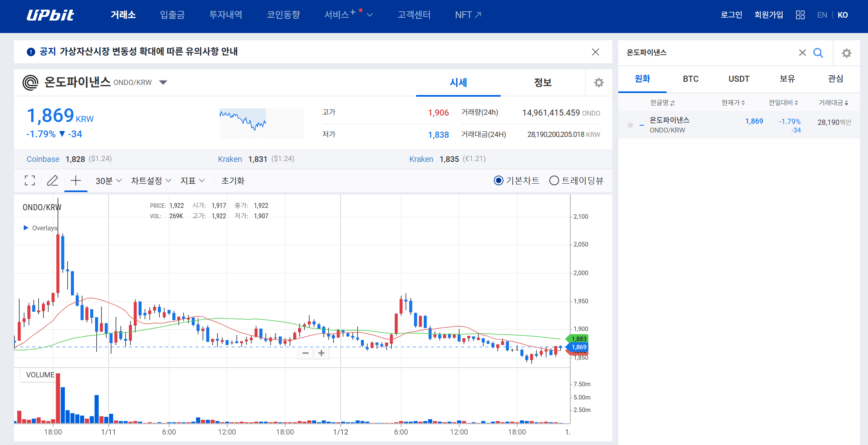868x445 pixels.
Task: Switch to the 정보 tab
Action: [x=543, y=83]
